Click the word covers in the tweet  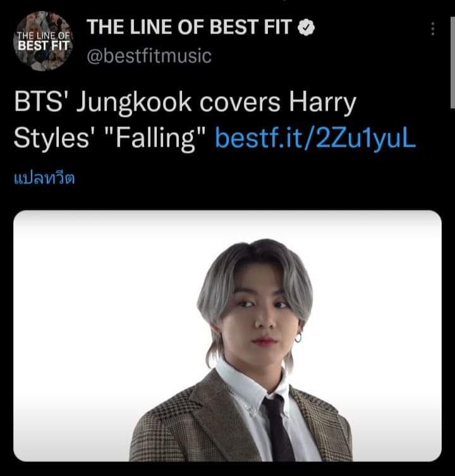tap(240, 102)
